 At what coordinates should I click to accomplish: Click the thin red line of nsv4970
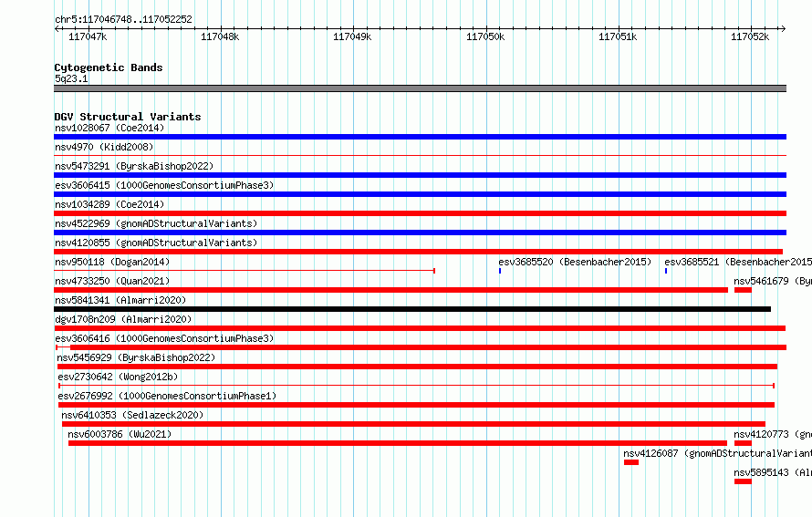tap(420, 155)
